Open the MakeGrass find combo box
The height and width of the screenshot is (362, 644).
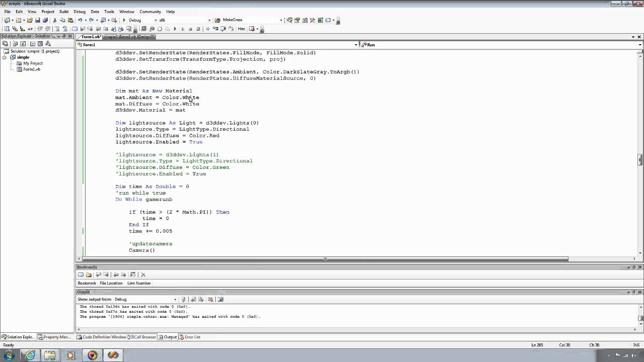tap(281, 20)
